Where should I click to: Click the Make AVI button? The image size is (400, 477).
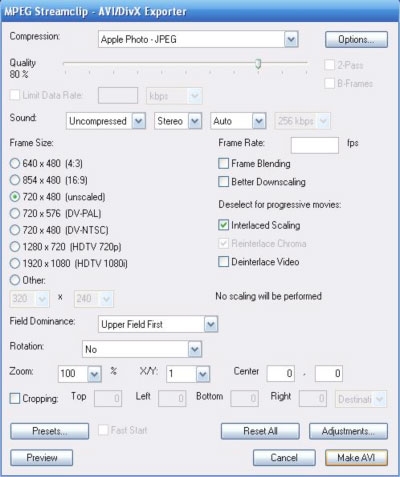pos(356,458)
